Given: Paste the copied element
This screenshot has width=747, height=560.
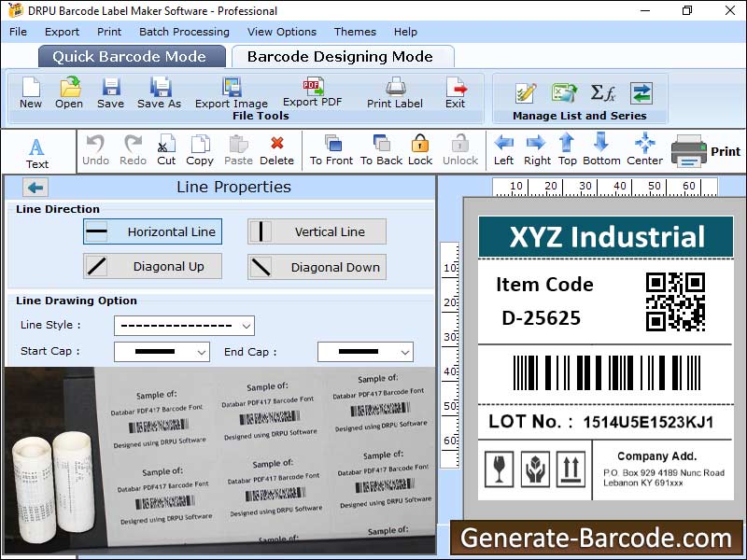Looking at the screenshot, I should [x=238, y=149].
